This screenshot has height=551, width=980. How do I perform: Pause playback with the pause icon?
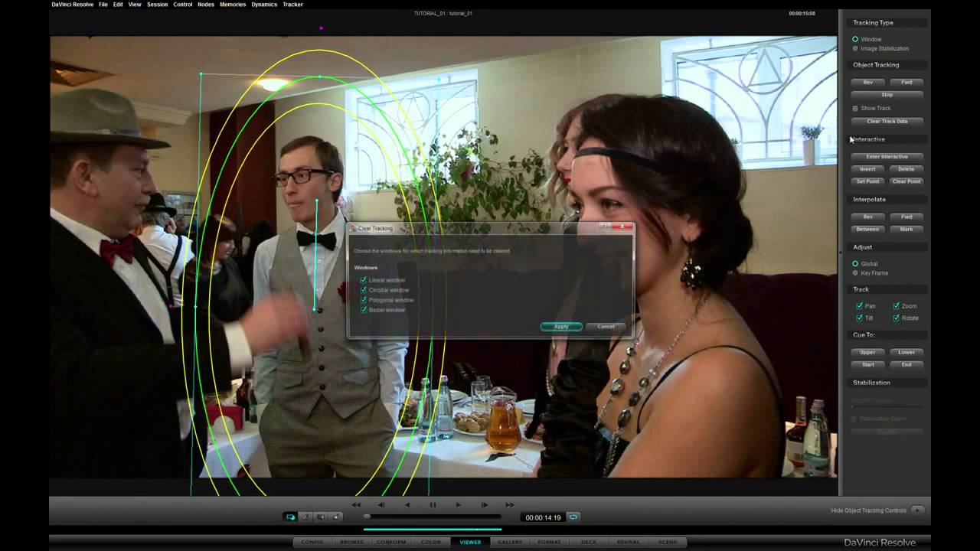tap(433, 505)
